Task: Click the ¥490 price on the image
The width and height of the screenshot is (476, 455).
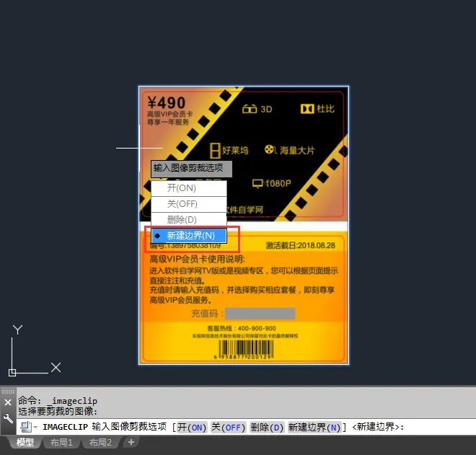Action: [x=167, y=102]
